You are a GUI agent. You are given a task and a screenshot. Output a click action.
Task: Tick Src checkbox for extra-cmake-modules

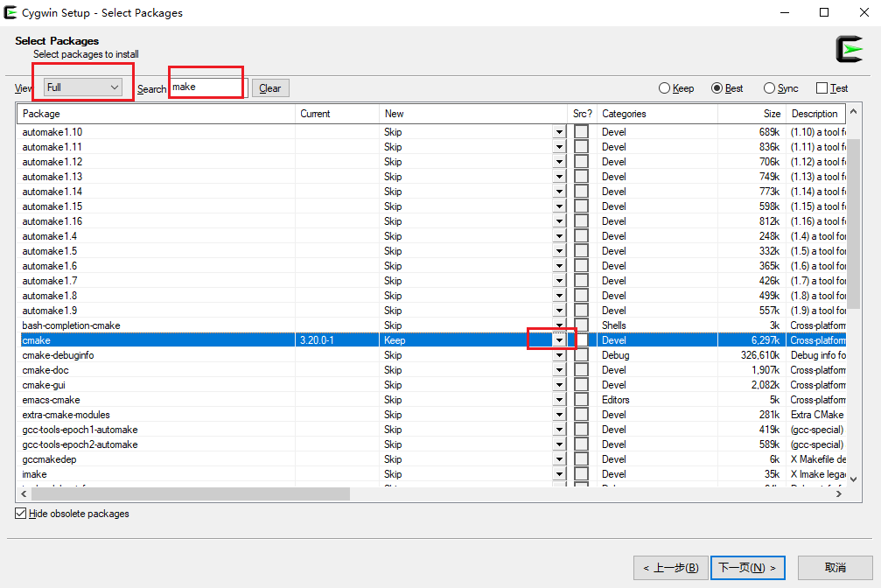pos(582,415)
